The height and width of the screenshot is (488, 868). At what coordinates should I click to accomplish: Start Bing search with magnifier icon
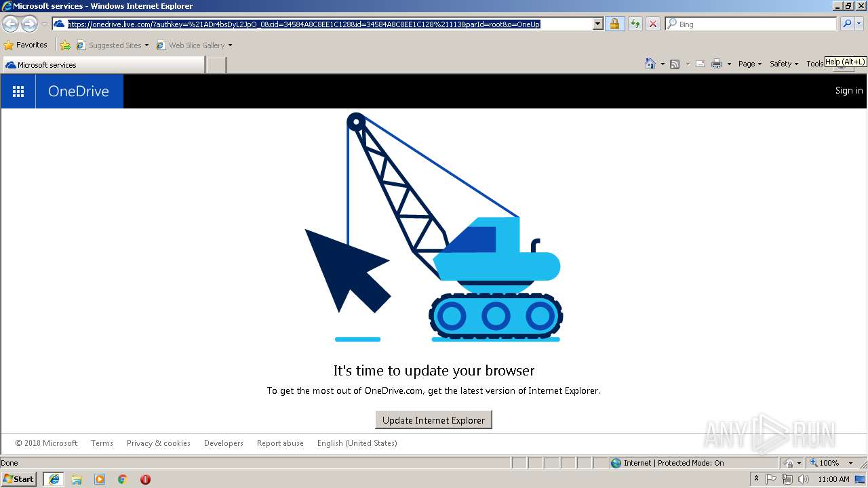pos(846,24)
